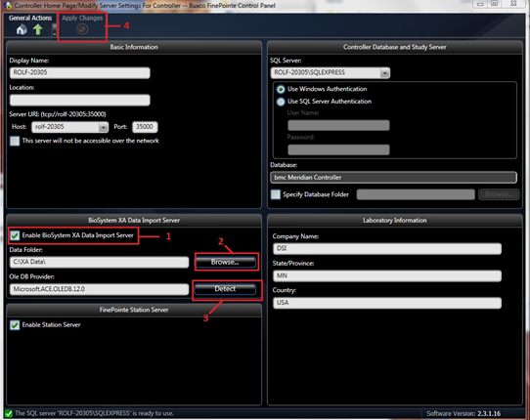Click the Database name field
This screenshot has height=420, width=530.
393,178
